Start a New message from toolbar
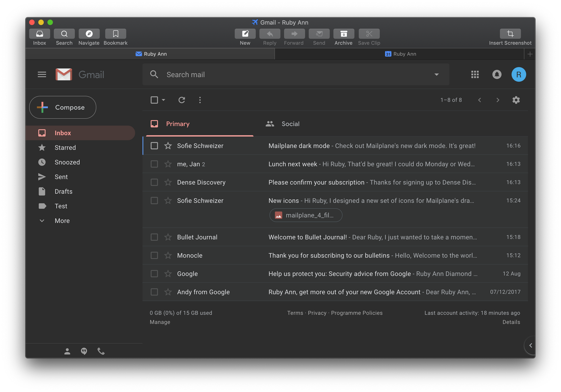The image size is (561, 392). click(x=245, y=34)
